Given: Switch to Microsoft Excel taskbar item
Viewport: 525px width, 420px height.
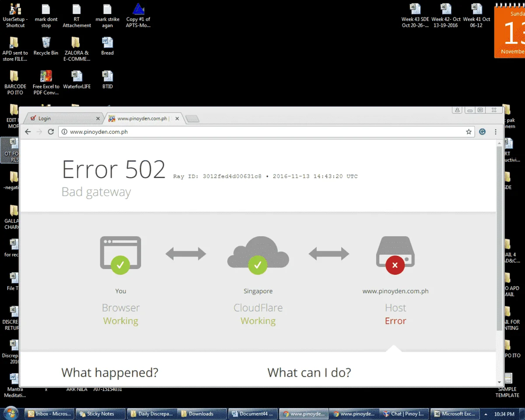Looking at the screenshot, I should (456, 413).
